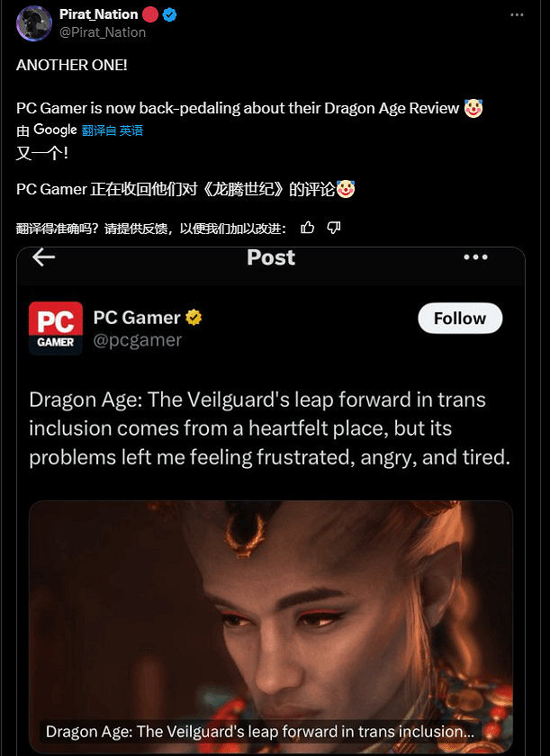The image size is (550, 756).
Task: Click the article caption overlay text
Action: (260, 732)
